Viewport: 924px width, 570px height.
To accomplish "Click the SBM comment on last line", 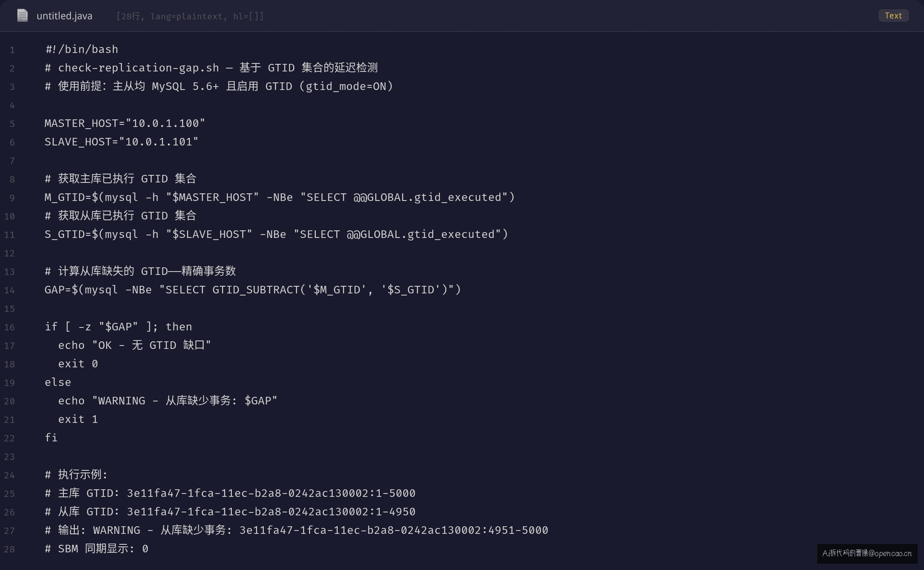I will tap(97, 549).
